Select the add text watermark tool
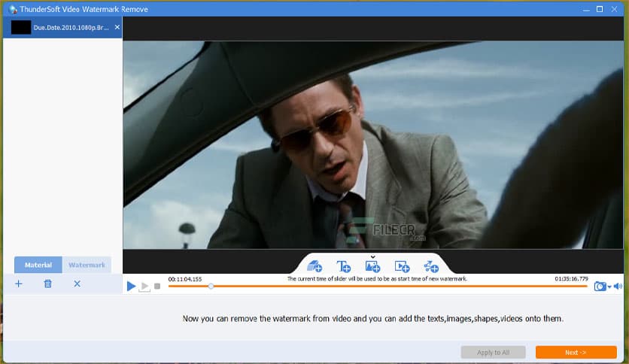The image size is (629, 364). 343,266
